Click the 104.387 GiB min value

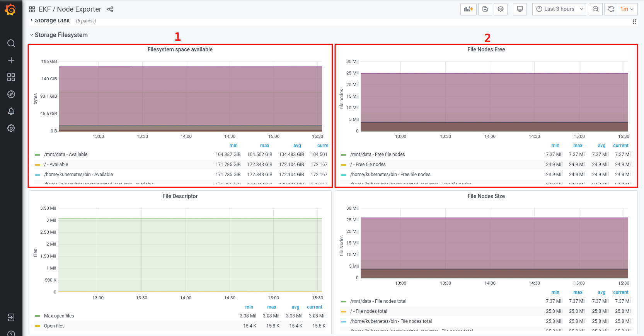click(x=228, y=154)
